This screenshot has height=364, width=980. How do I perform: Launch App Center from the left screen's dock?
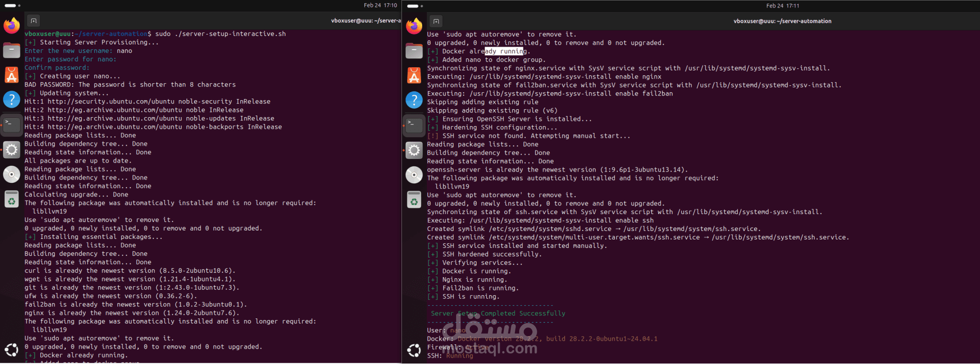[x=12, y=75]
